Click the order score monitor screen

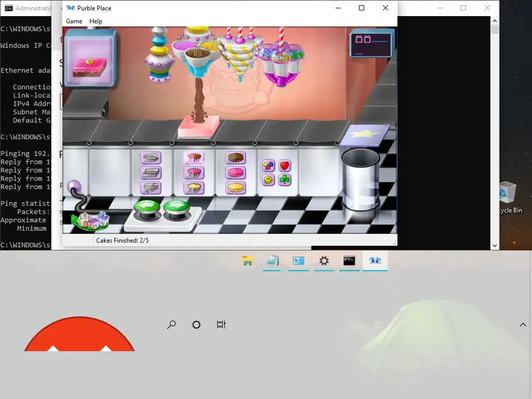coord(371,44)
